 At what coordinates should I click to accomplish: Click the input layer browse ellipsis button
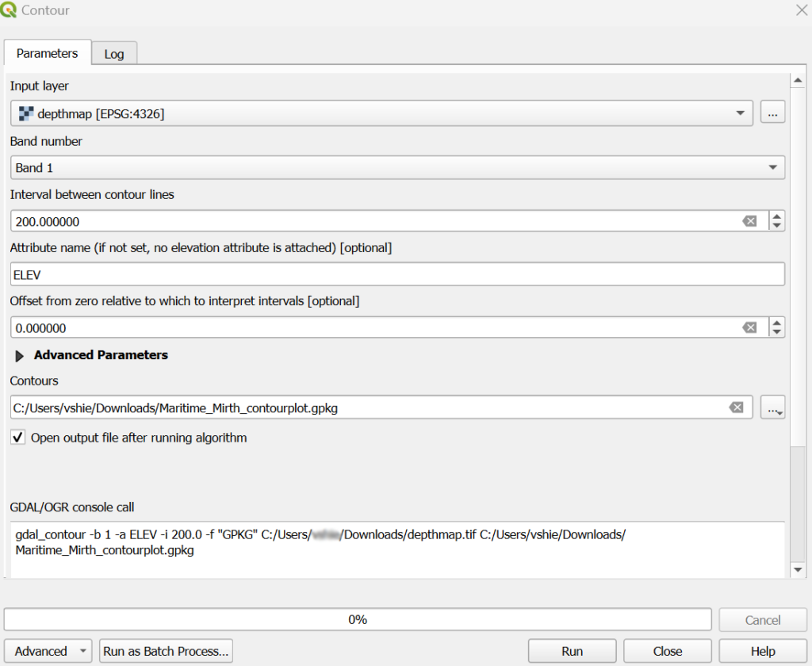pyautogui.click(x=772, y=113)
